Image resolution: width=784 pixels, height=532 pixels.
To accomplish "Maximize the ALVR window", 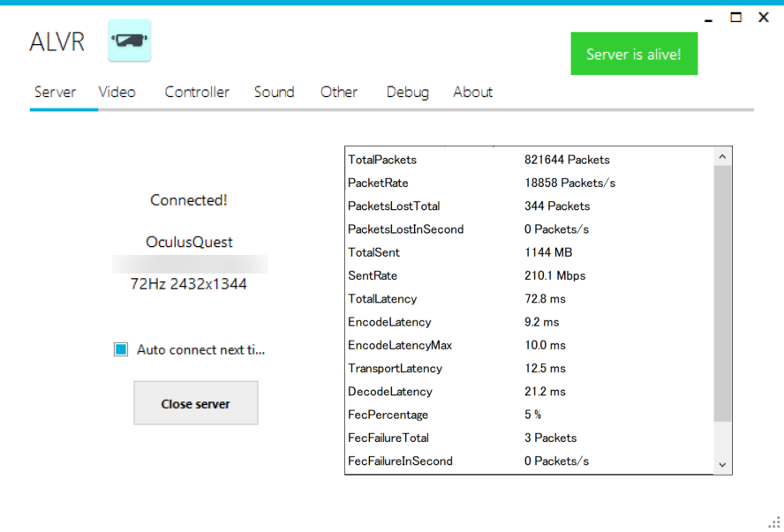I will [x=735, y=18].
